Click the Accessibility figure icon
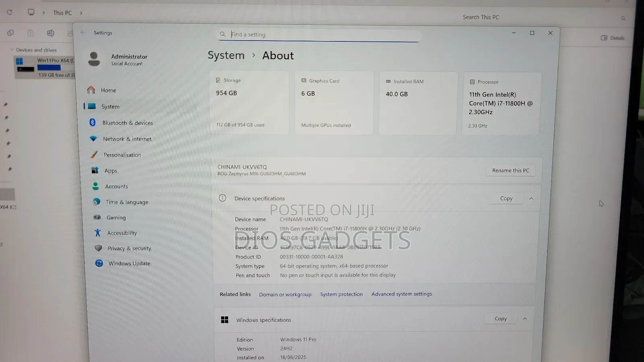 click(x=98, y=232)
